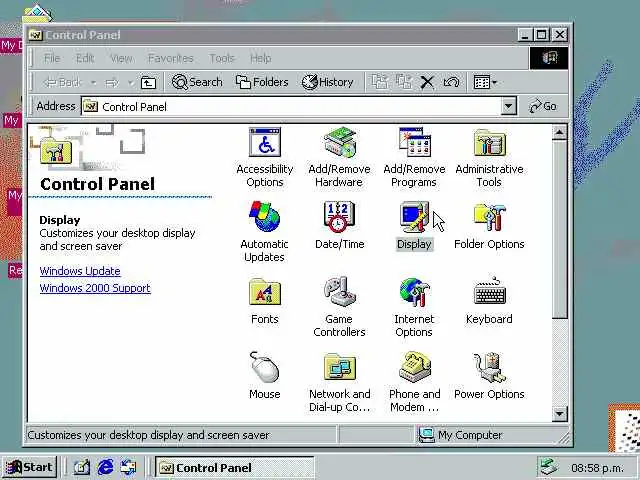Click the vertical scrollbar up arrow
This screenshot has width=640, height=480.
pos(560,132)
